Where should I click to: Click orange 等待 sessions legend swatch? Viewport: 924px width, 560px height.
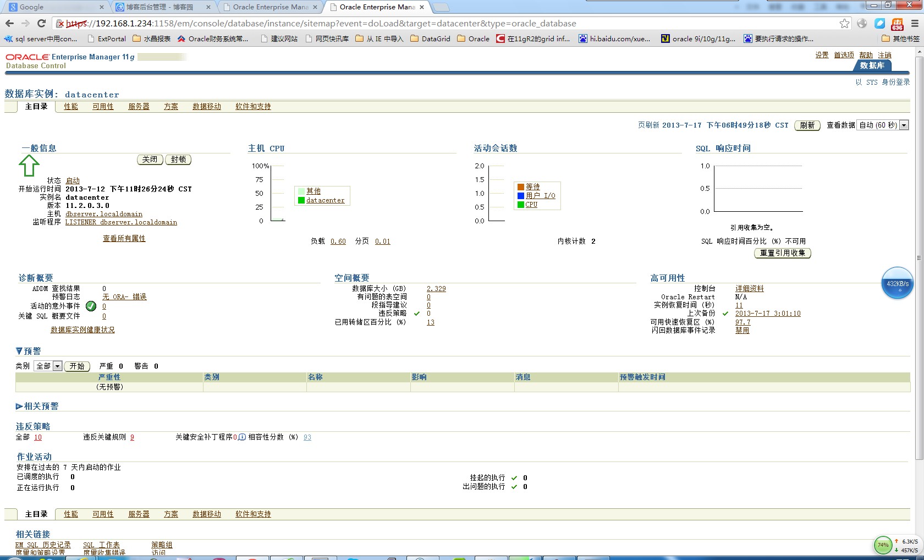[x=521, y=187]
